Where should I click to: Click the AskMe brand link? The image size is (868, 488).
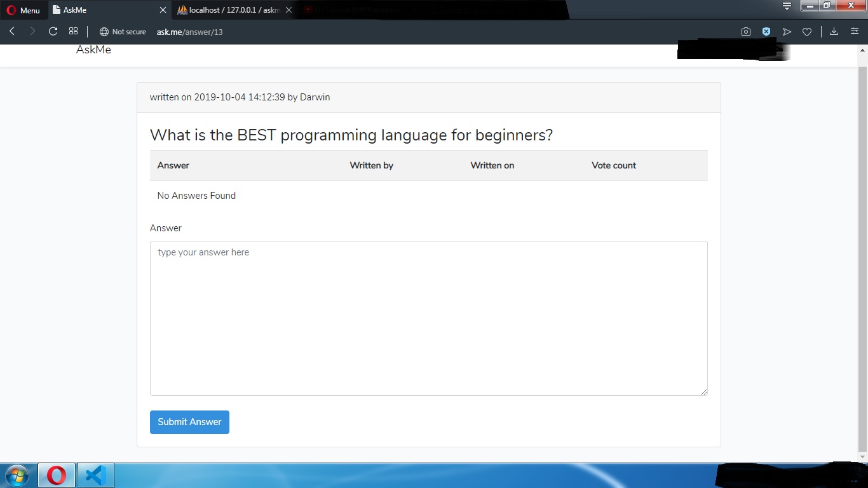tap(93, 50)
